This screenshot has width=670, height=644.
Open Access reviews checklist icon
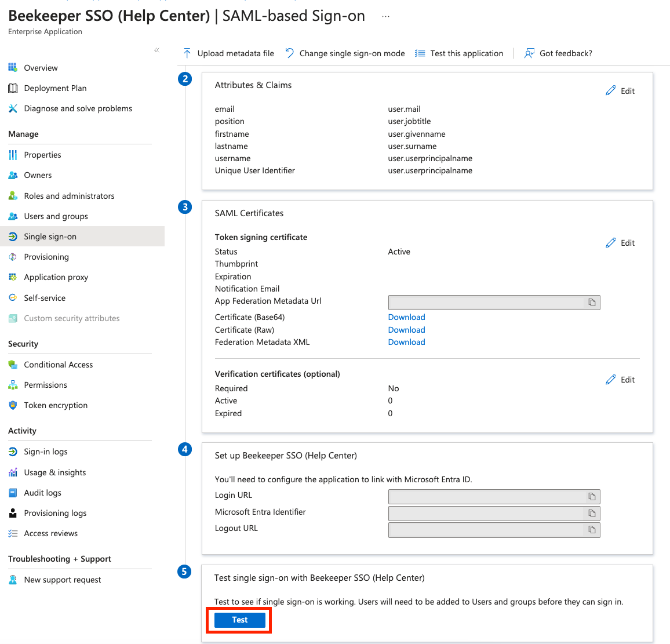13,533
